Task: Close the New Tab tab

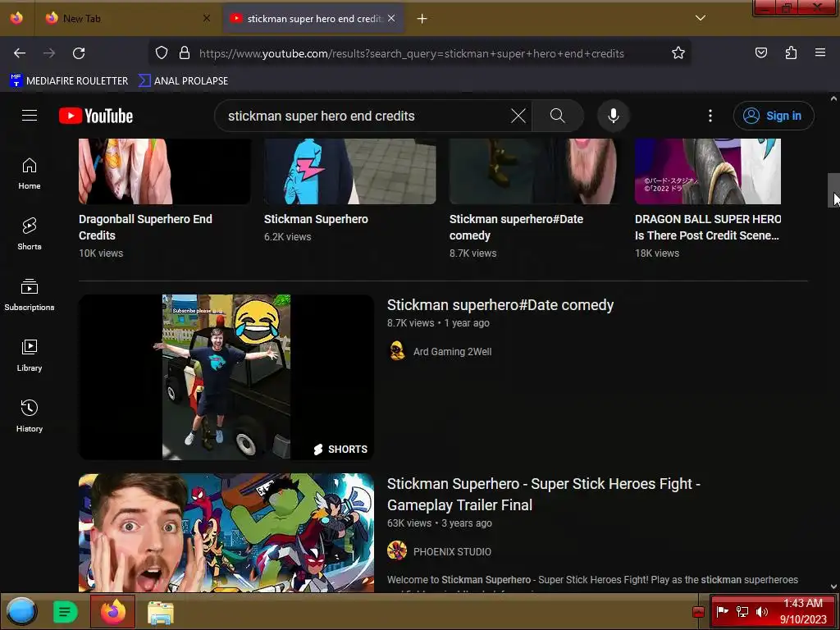Action: point(207,18)
